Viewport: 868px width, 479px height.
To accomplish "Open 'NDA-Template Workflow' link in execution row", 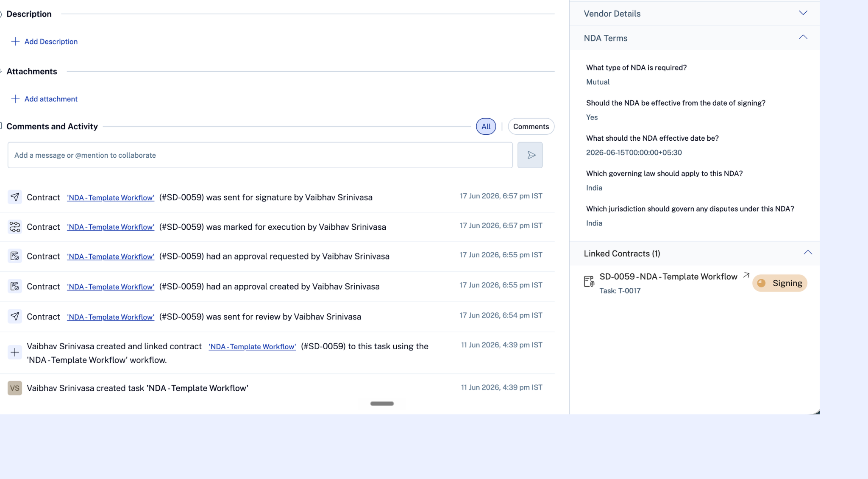I will coord(111,227).
